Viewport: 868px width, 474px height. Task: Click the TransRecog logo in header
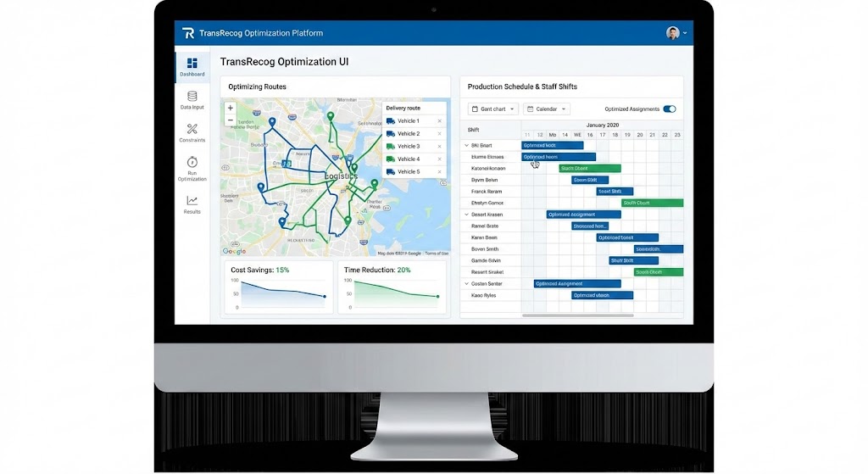188,33
